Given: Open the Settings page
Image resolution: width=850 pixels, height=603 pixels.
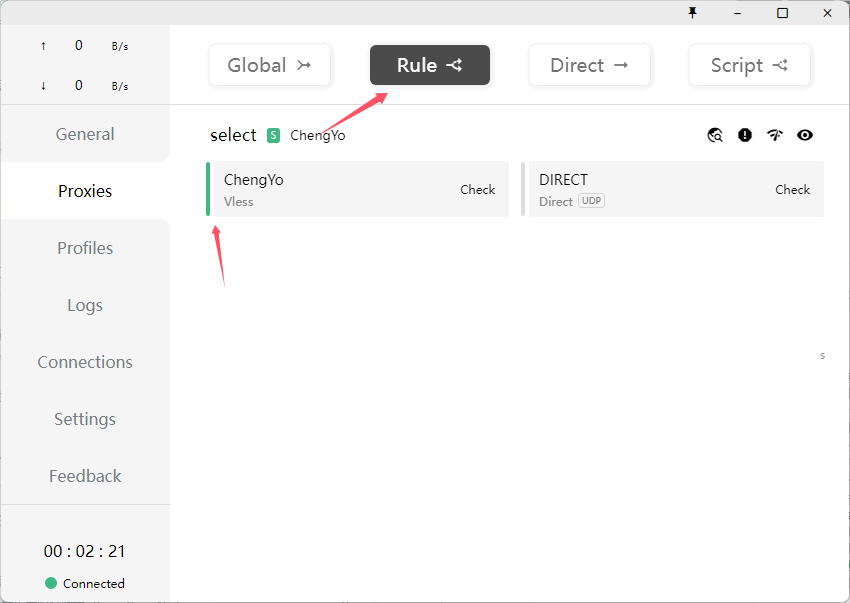Looking at the screenshot, I should tap(85, 419).
